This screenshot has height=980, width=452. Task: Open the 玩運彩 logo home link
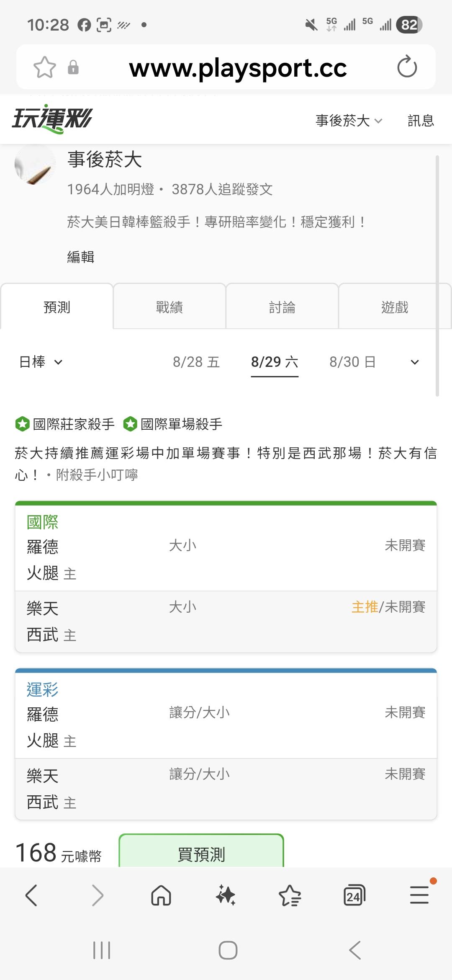52,119
